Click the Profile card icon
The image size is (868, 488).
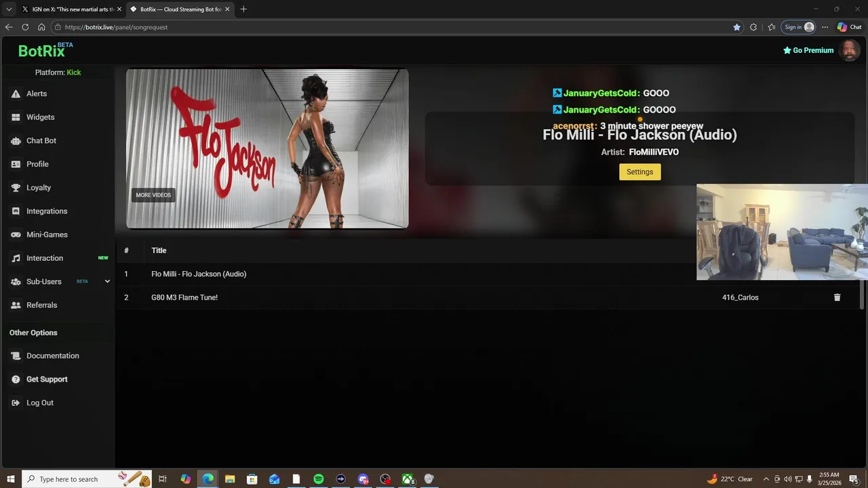16,164
